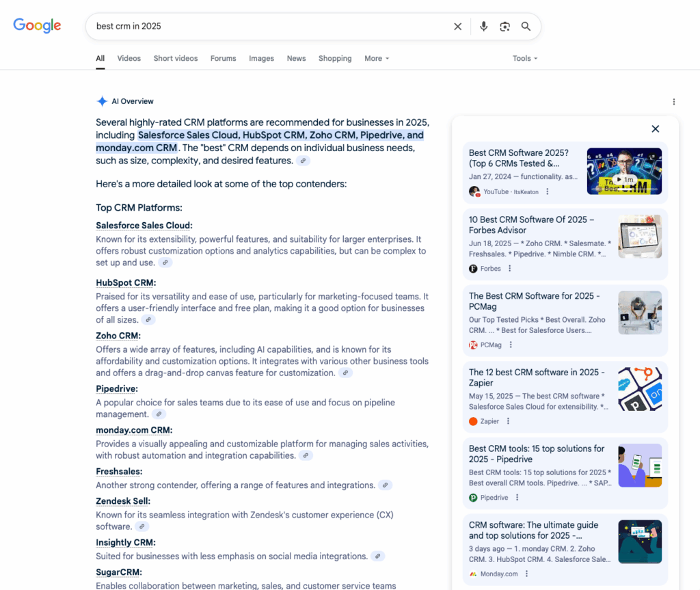Click the 'Top CRM Platforms:' heading
Screen dimensions: 700x590
pos(139,208)
